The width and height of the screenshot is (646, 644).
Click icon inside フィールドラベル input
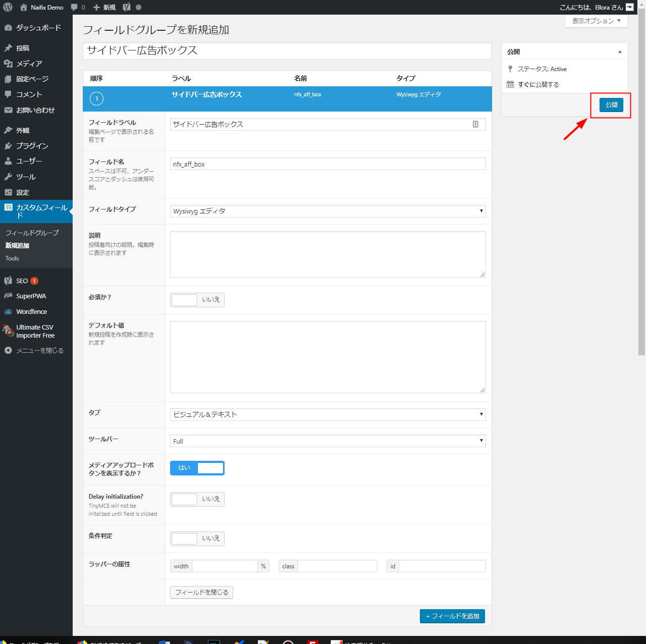(475, 124)
